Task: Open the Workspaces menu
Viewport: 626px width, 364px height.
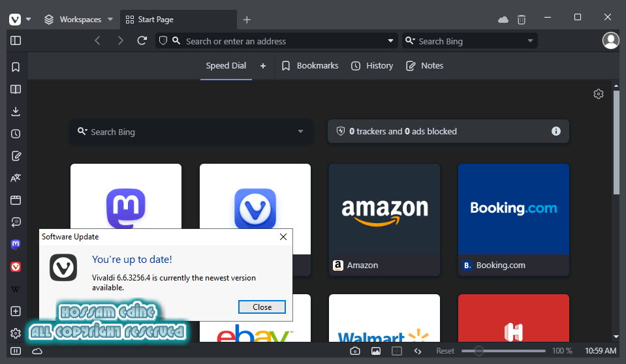Action: 78,19
